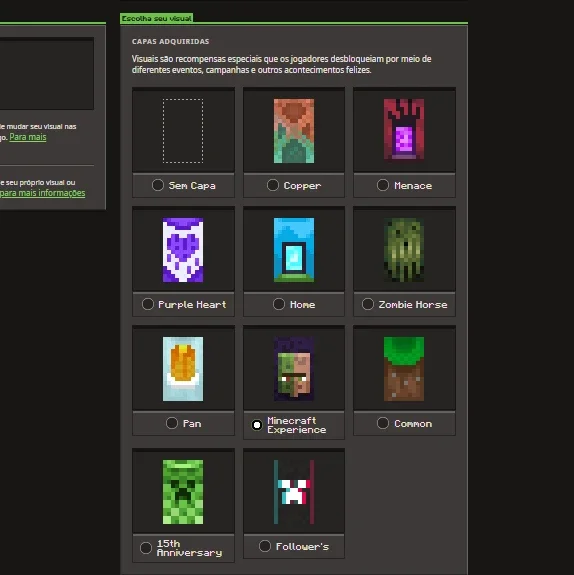Image resolution: width=574 pixels, height=575 pixels.
Task: Select the Zombie Horse radio button
Action: (x=368, y=304)
